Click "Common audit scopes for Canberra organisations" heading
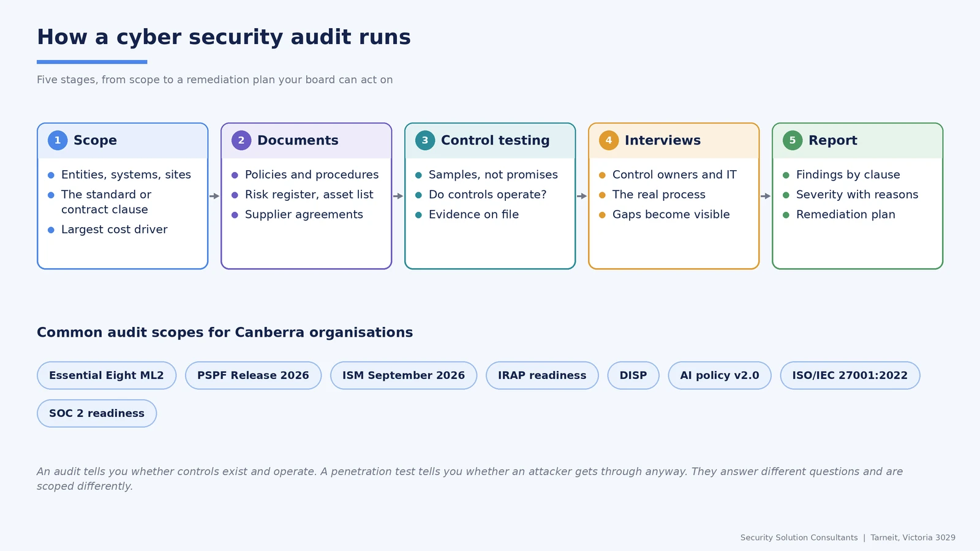The height and width of the screenshot is (551, 980). pyautogui.click(x=225, y=332)
